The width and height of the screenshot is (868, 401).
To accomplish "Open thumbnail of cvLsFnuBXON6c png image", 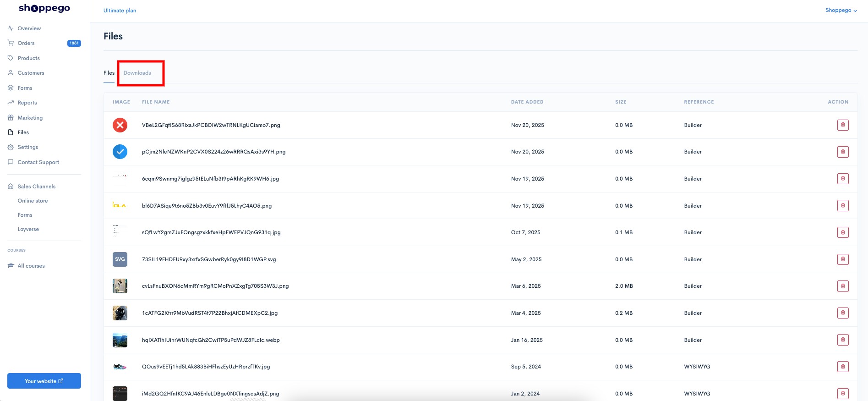I will [x=120, y=286].
